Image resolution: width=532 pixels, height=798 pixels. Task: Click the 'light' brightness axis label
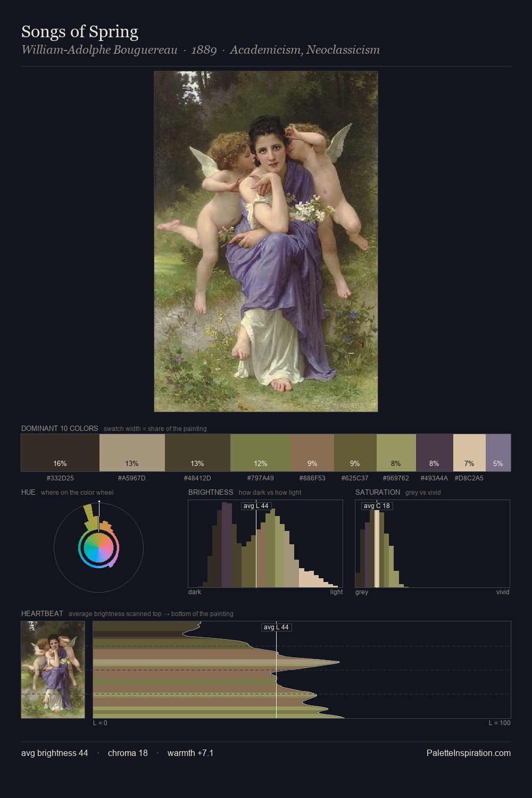coord(336,592)
